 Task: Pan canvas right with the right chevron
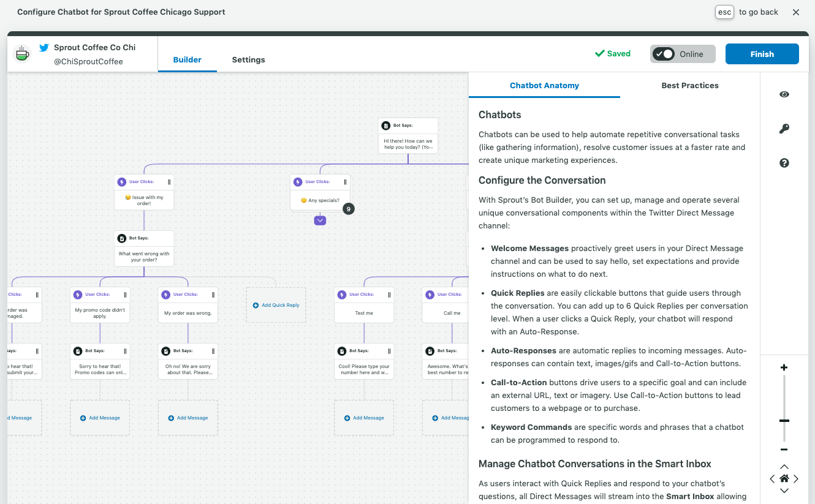click(796, 479)
